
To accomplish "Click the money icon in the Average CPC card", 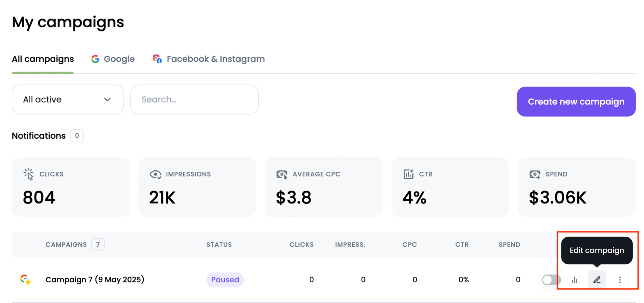I will [282, 174].
